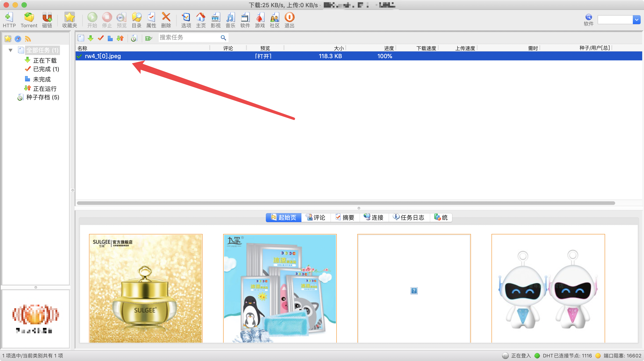The width and height of the screenshot is (644, 361).
Task: Toggle the running-tasks up-down arrows filter
Action: 120,38
